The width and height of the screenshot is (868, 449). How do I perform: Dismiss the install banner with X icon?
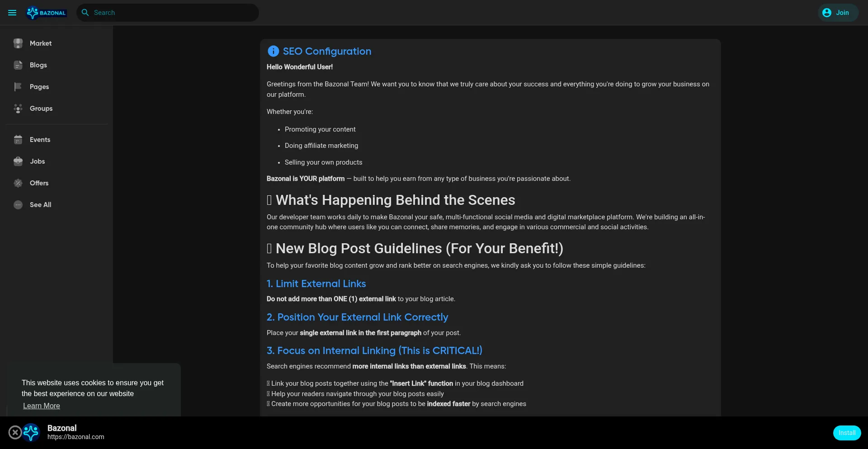click(x=15, y=433)
